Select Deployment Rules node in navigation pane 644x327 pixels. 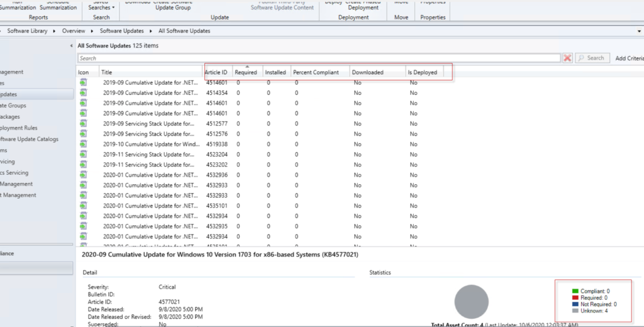point(18,128)
